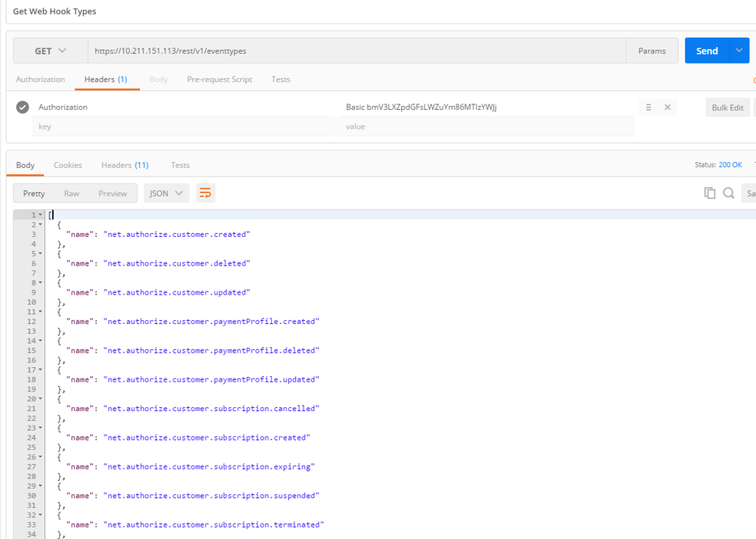This screenshot has height=539, width=756.
Task: Copy the response body to clipboard
Action: (709, 193)
